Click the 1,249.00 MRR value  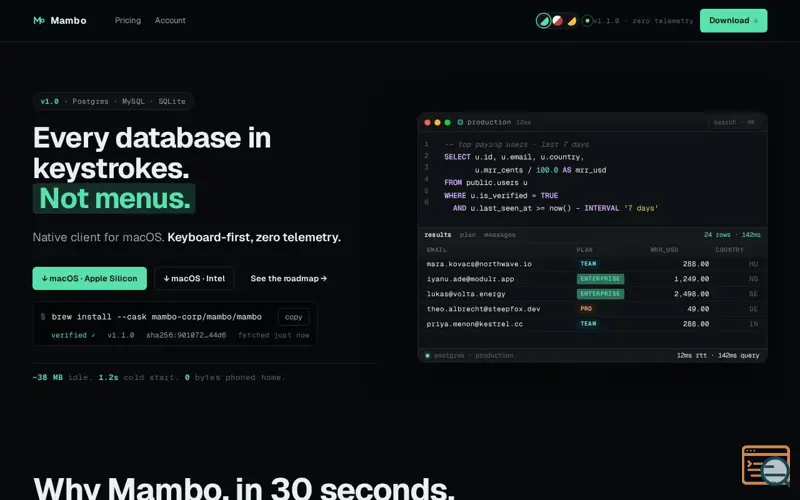tap(691, 279)
